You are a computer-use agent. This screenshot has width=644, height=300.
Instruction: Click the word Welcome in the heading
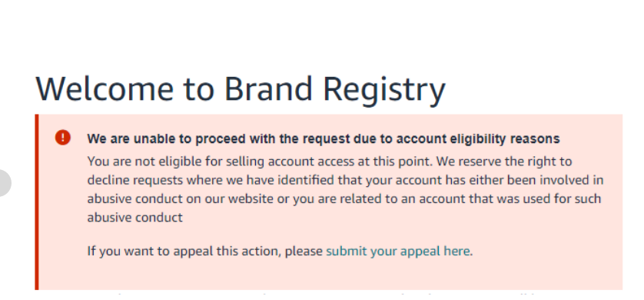(x=105, y=89)
